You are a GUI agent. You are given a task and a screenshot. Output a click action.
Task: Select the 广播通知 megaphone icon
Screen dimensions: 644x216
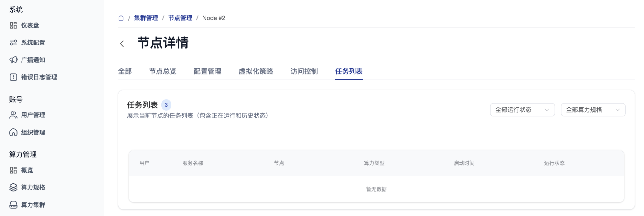pyautogui.click(x=13, y=60)
